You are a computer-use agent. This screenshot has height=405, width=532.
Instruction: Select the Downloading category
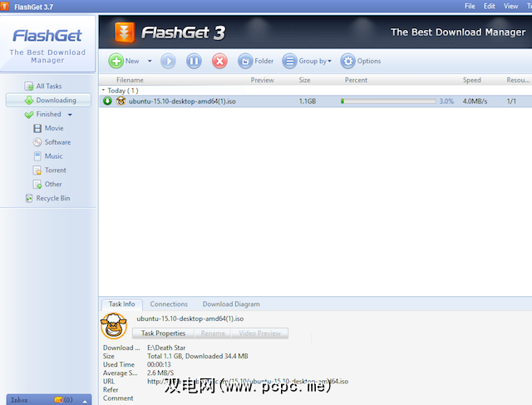[x=48, y=100]
